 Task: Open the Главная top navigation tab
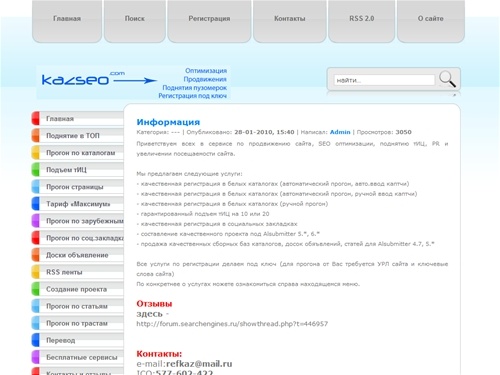67,21
